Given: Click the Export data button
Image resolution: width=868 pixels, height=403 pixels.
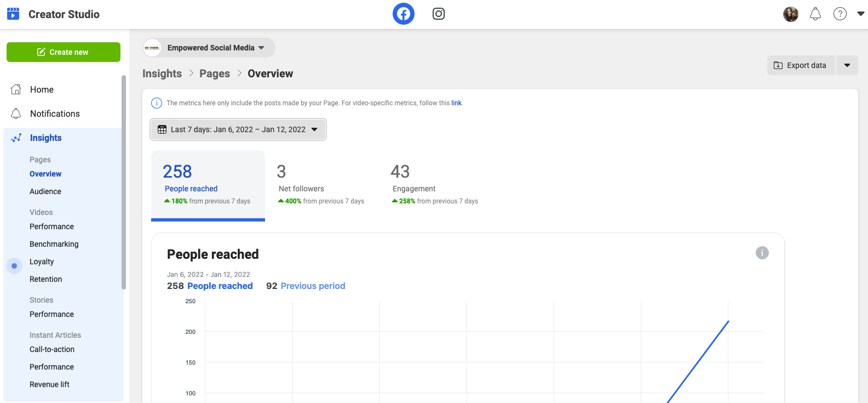Looking at the screenshot, I should [x=801, y=65].
